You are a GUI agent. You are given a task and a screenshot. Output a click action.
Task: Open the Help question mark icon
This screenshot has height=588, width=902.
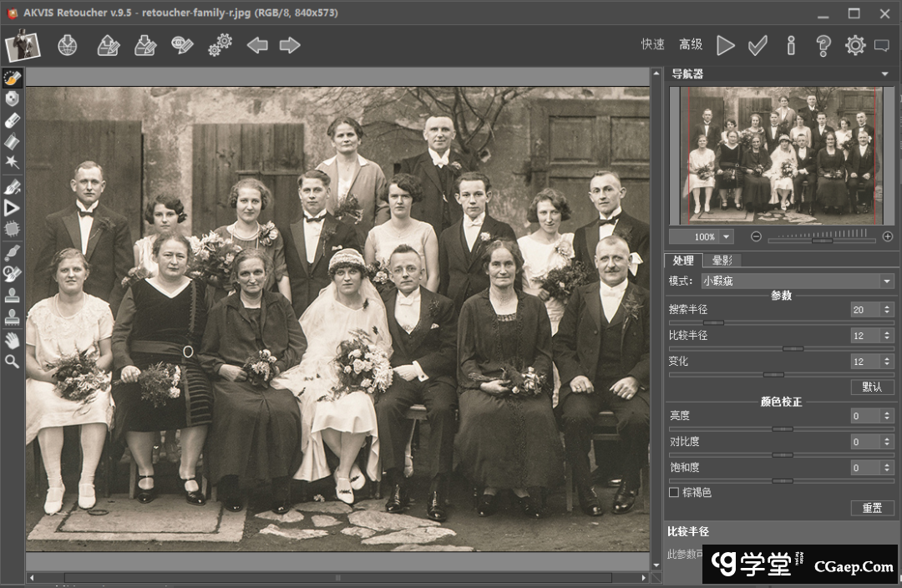823,45
